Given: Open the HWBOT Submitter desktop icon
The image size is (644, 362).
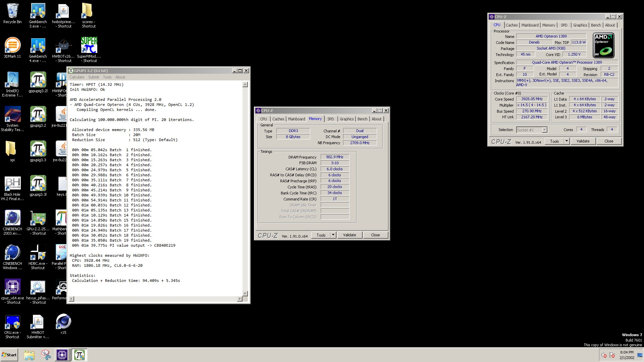Looking at the screenshot, I should point(38,327).
